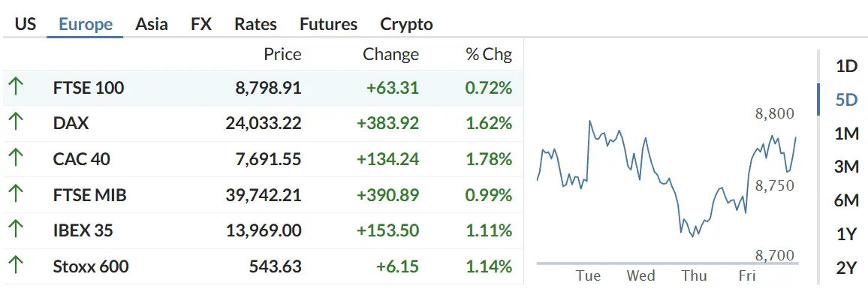The width and height of the screenshot is (868, 289).
Task: Click the FTSE 100 line chart
Action: (x=667, y=178)
